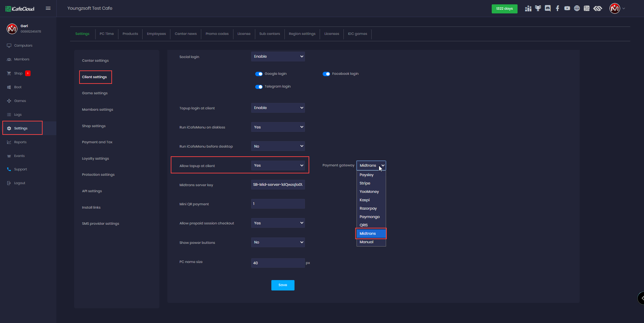The width and height of the screenshot is (644, 323).
Task: Open Payment and Tax settings section
Action: pyautogui.click(x=97, y=142)
